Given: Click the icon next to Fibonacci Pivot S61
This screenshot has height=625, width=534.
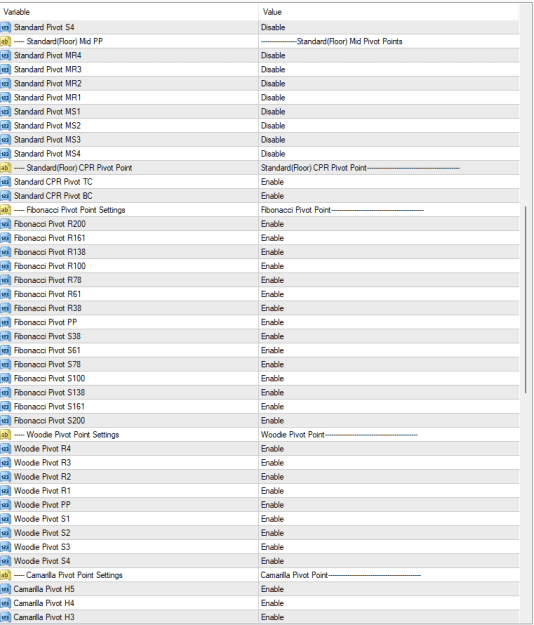Looking at the screenshot, I should click(x=6, y=350).
